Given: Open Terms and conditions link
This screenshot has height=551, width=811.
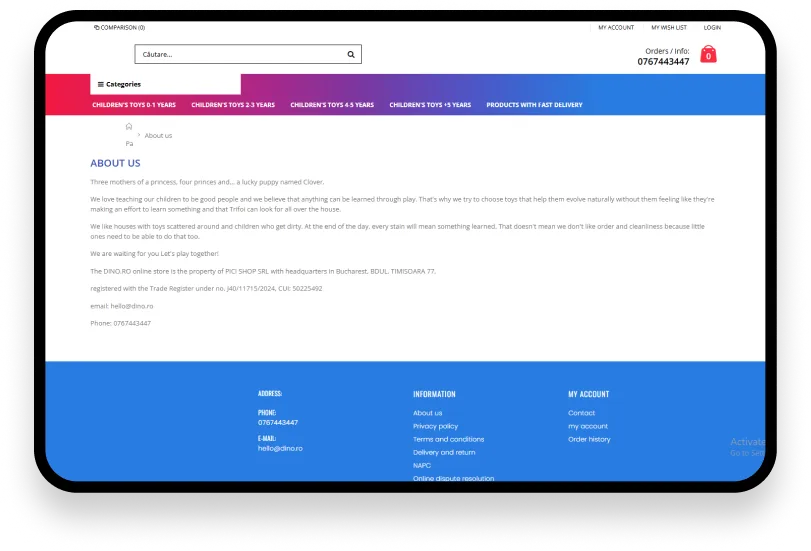Looking at the screenshot, I should pos(448,439).
